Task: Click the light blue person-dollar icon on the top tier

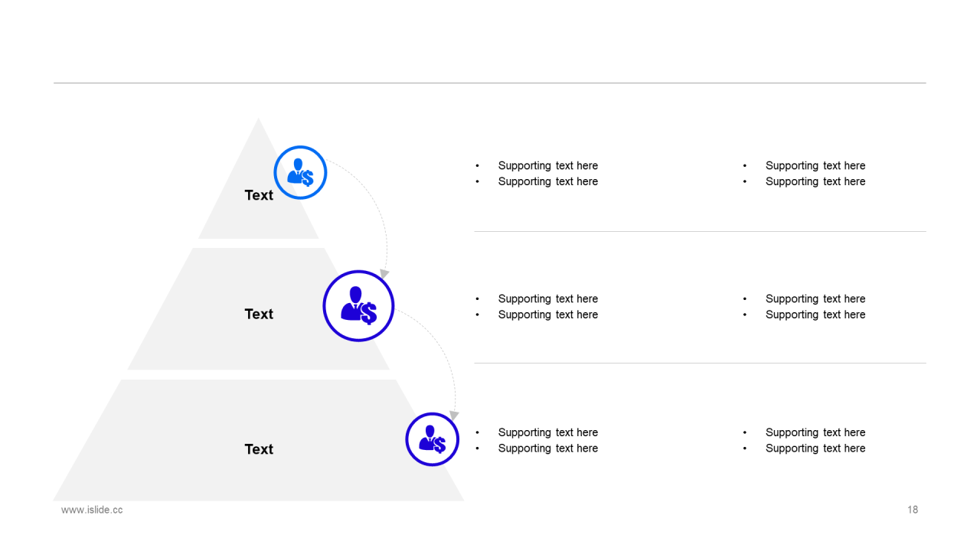Action: (300, 173)
